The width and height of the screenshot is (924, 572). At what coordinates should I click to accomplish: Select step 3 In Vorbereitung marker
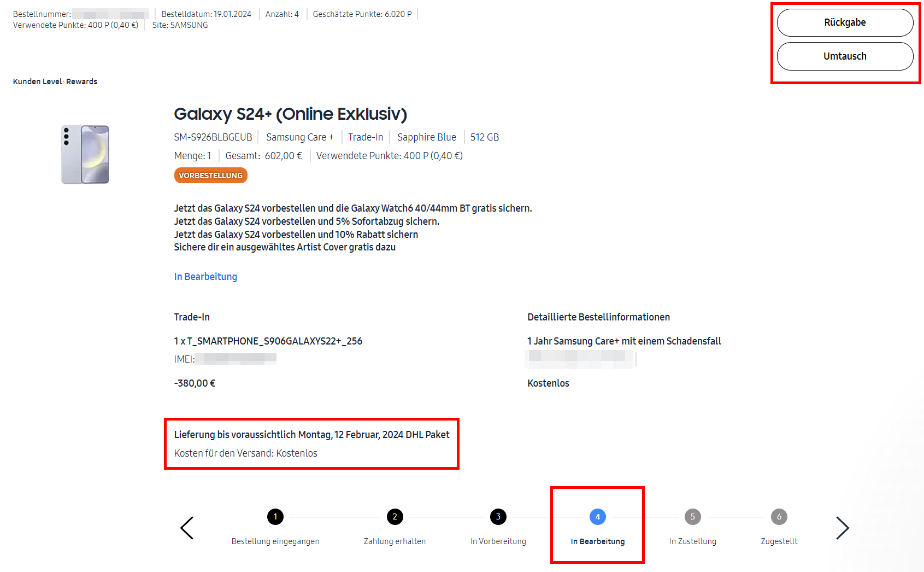point(498,517)
